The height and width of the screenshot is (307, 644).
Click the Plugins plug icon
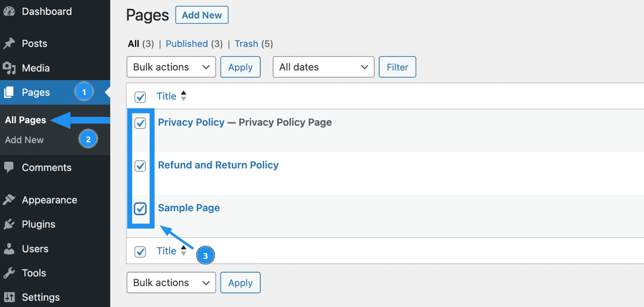(x=9, y=224)
